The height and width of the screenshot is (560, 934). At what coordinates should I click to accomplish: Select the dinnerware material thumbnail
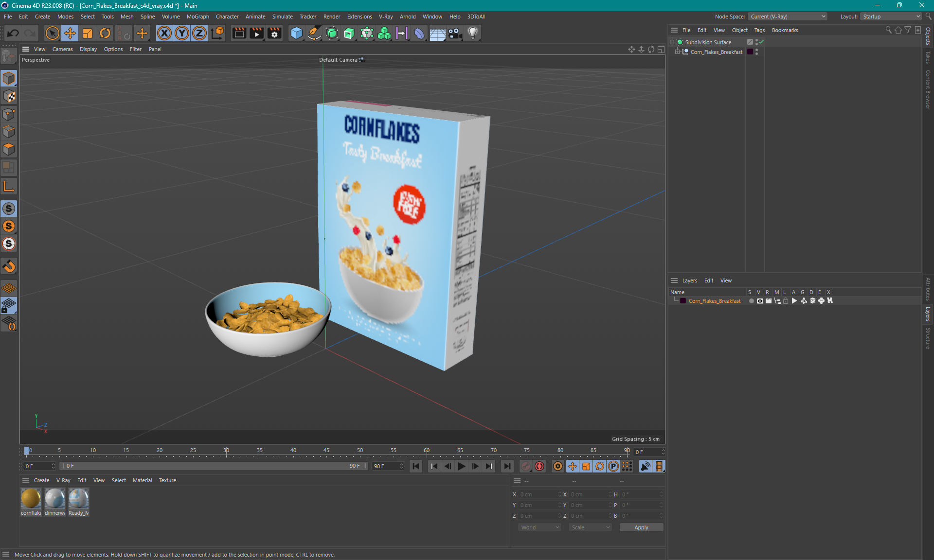[54, 498]
